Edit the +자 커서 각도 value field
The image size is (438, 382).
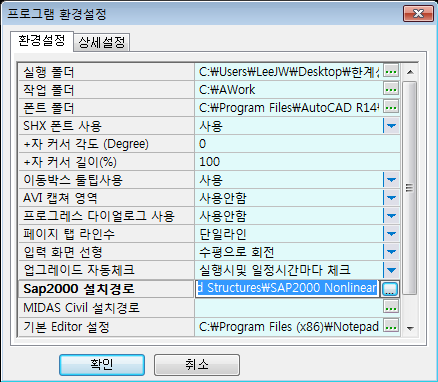[x=297, y=144]
